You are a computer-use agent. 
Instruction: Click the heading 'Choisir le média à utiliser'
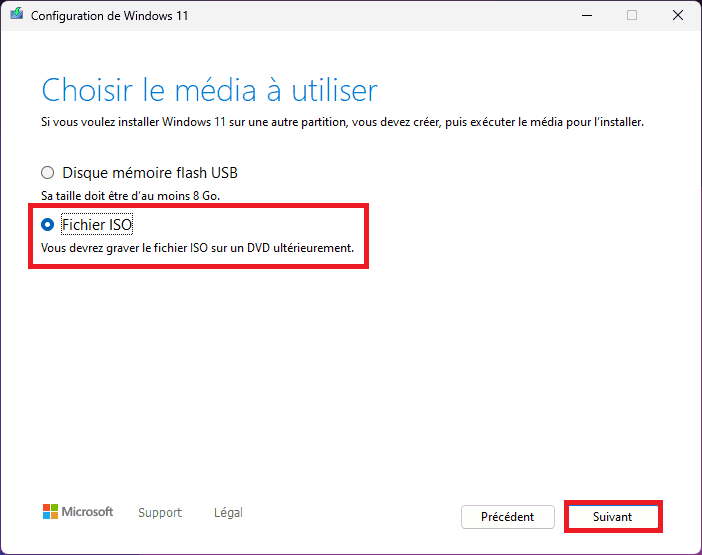click(x=210, y=91)
